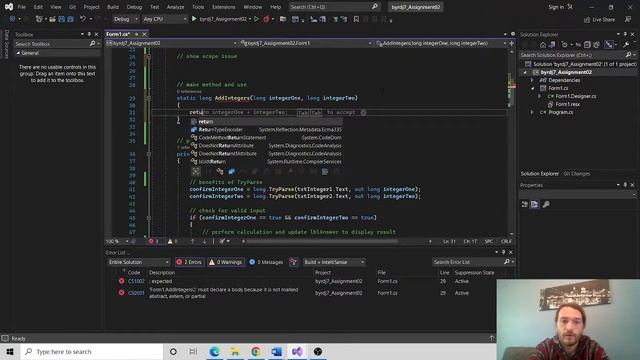The height and width of the screenshot is (360, 640).
Task: Click the Search (Ctrl+Q) box
Action: 334,7
